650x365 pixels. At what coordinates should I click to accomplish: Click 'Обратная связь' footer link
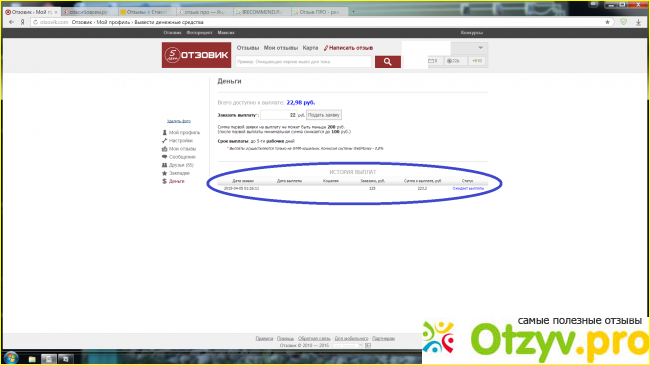tap(314, 338)
